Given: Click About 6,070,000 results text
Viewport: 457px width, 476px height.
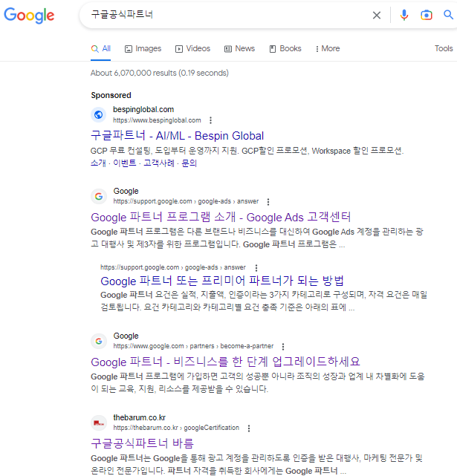Looking at the screenshot, I should coord(160,74).
